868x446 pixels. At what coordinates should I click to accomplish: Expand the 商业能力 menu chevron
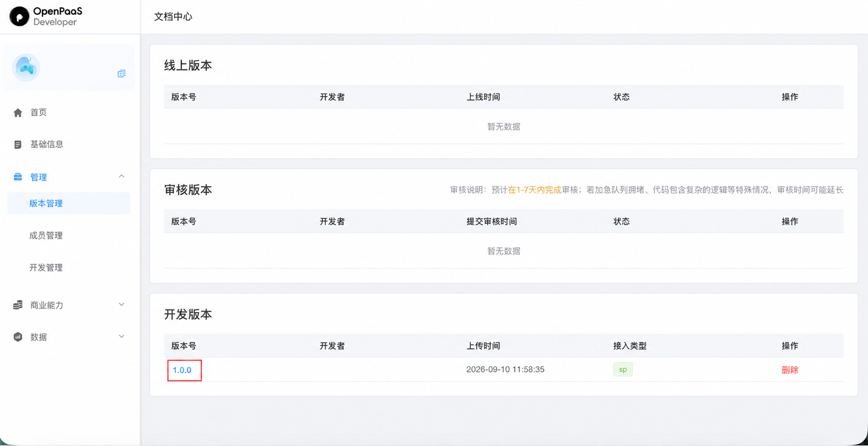tap(122, 305)
